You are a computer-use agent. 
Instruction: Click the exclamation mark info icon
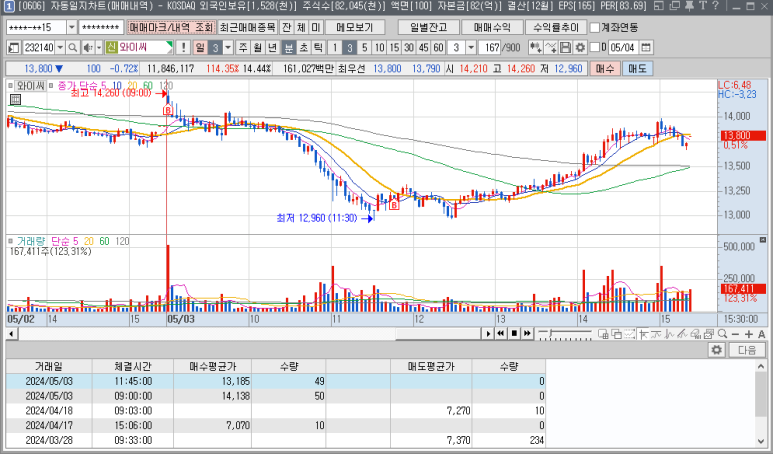pyautogui.click(x=183, y=47)
